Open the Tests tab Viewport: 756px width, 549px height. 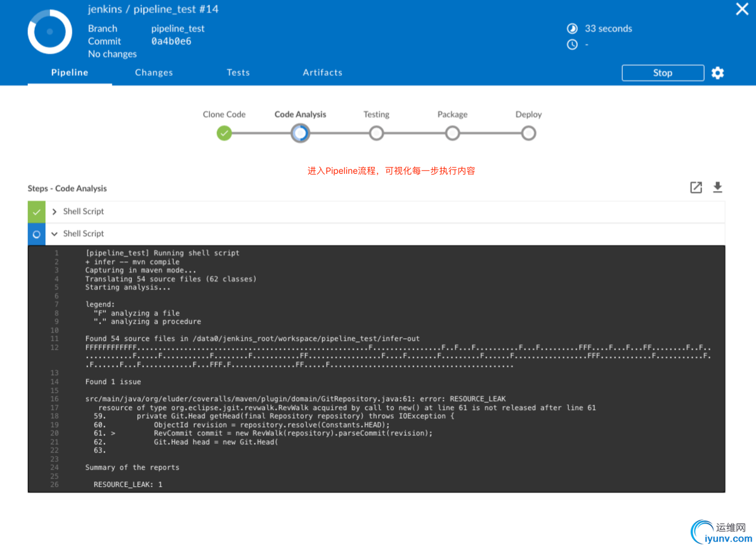pyautogui.click(x=238, y=72)
